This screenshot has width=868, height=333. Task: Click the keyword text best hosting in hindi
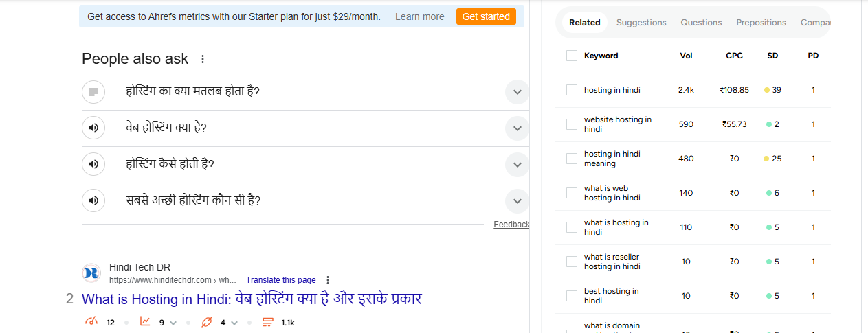coord(611,296)
